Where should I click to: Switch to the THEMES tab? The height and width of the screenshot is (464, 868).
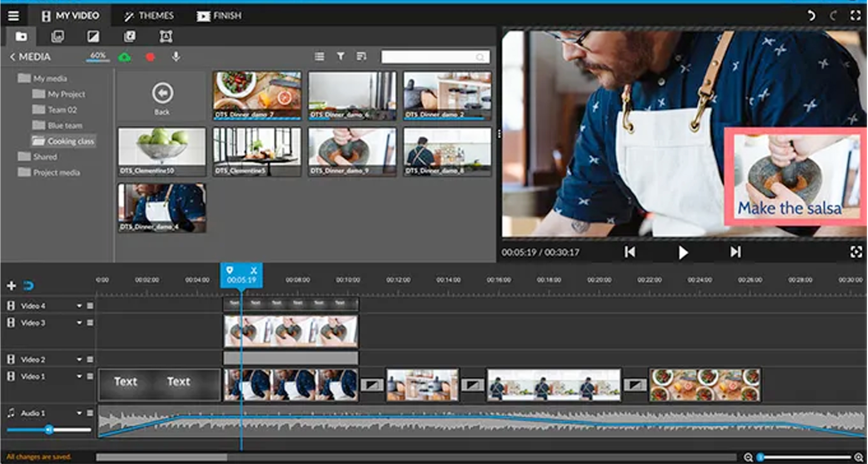pos(150,15)
